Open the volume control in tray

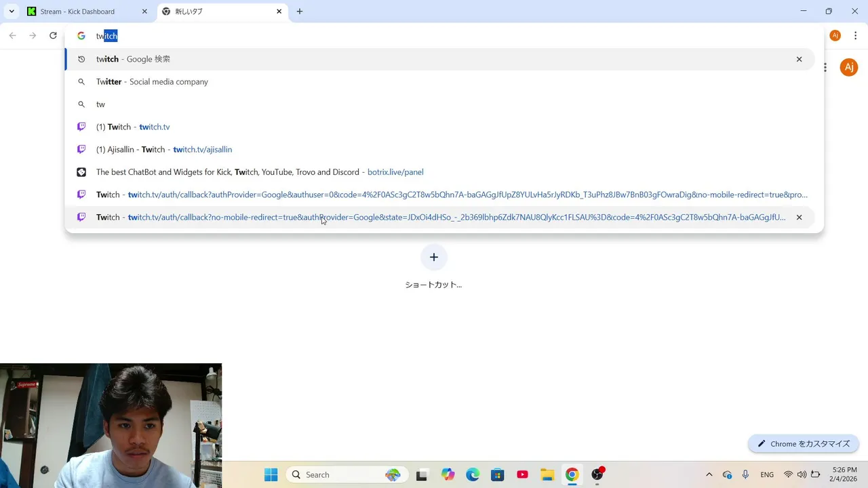802,474
